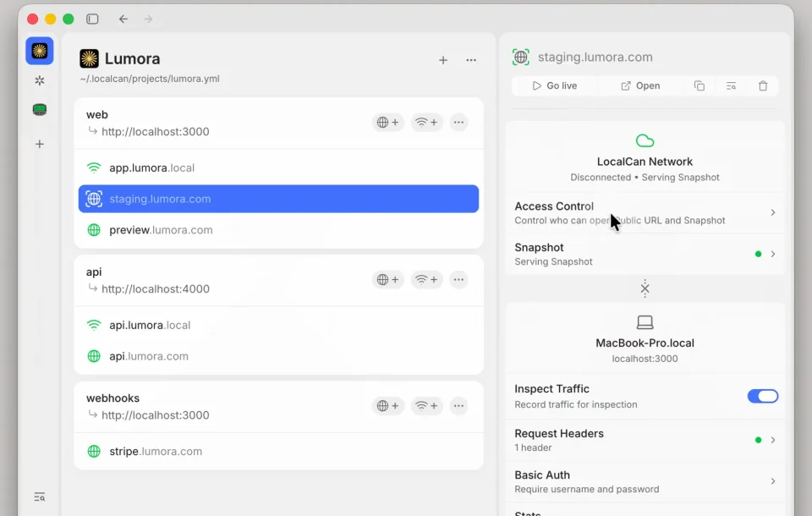This screenshot has height=516, width=812.
Task: Add a local domain to the webhooks service
Action: [426, 406]
